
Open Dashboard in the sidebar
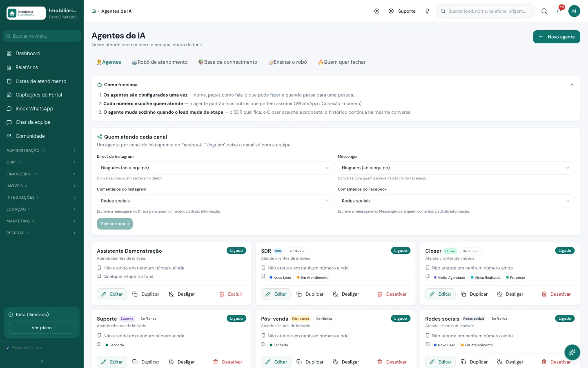click(x=42, y=54)
